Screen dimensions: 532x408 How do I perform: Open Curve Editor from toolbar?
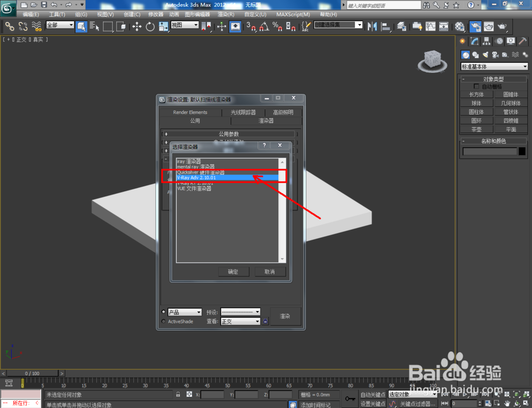(x=430, y=26)
